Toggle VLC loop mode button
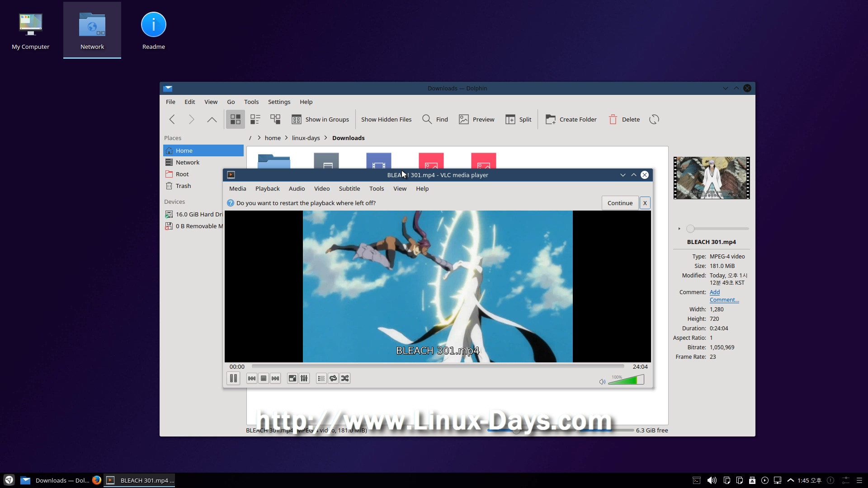Image resolution: width=868 pixels, height=488 pixels. tap(333, 379)
